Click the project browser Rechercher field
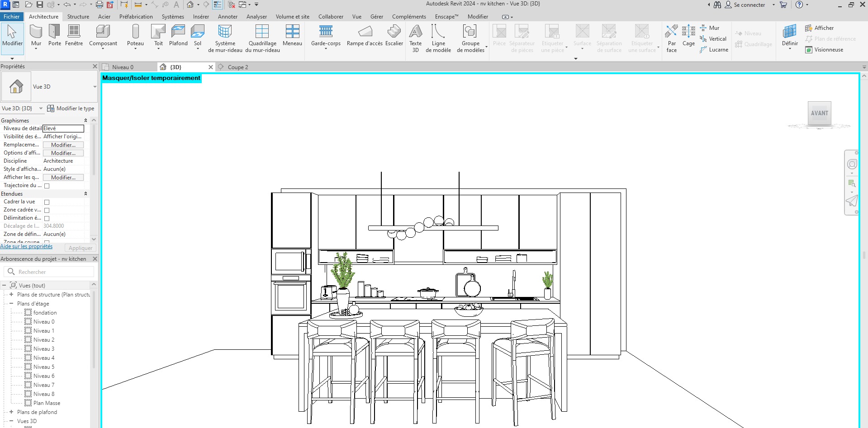 [x=49, y=272]
